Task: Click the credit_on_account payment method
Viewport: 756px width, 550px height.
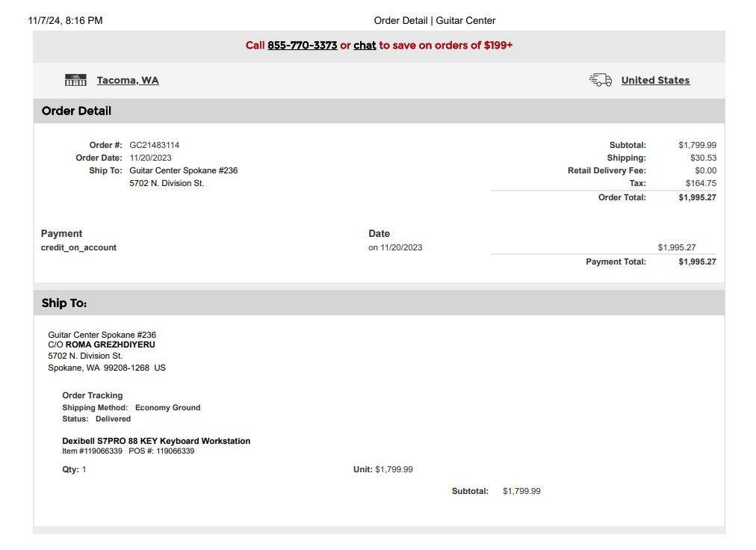Action: pyautogui.click(x=78, y=247)
